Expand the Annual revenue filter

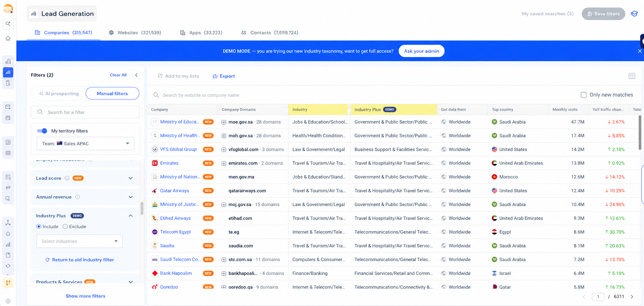(130, 197)
